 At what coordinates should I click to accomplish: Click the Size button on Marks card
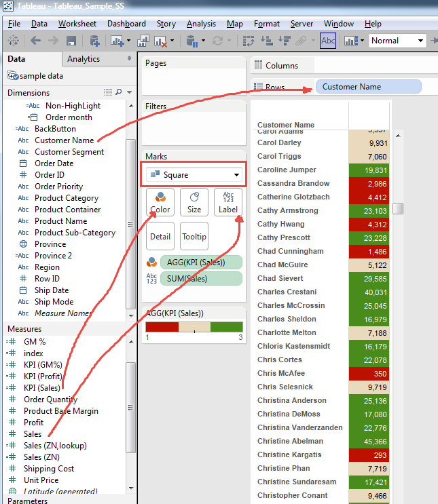coord(194,202)
